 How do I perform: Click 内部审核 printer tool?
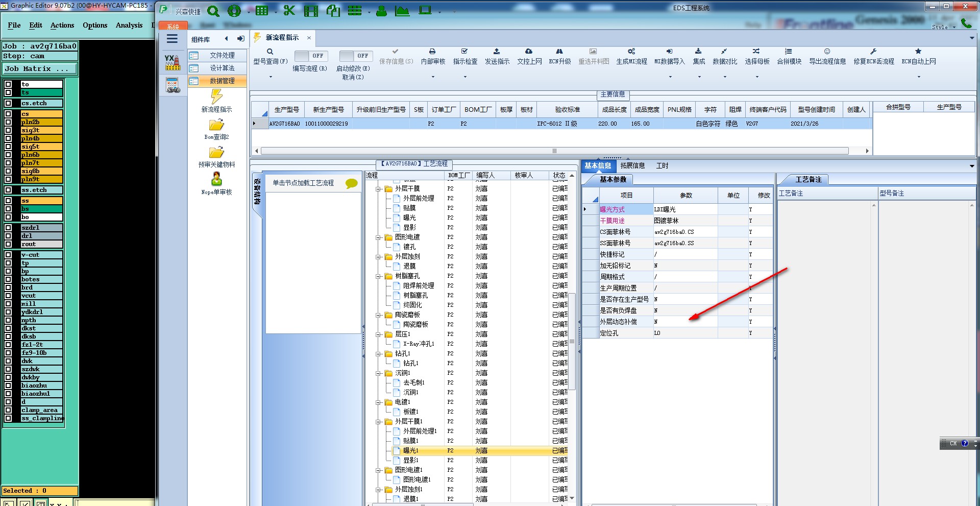pyautogui.click(x=433, y=56)
